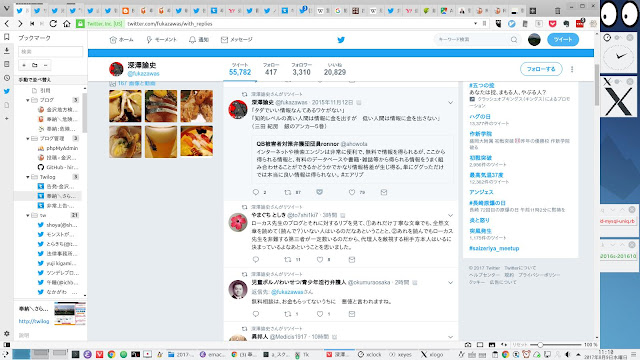This screenshot has width=640, height=360.
Task: Collapse the tw bookmark folder
Action: tap(27, 216)
